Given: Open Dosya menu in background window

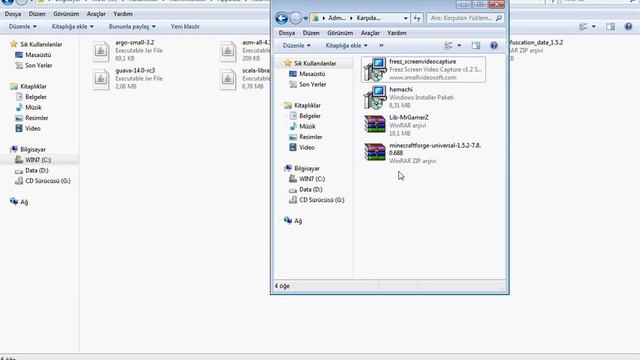Looking at the screenshot, I should point(13,14).
